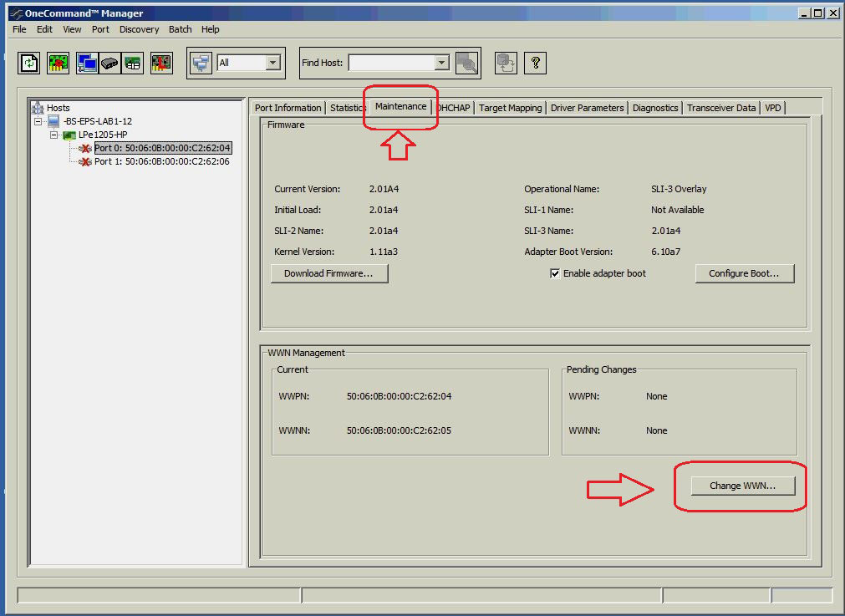
Task: Click the BS-EPS-LAB1-12 host computer icon
Action: coord(53,121)
